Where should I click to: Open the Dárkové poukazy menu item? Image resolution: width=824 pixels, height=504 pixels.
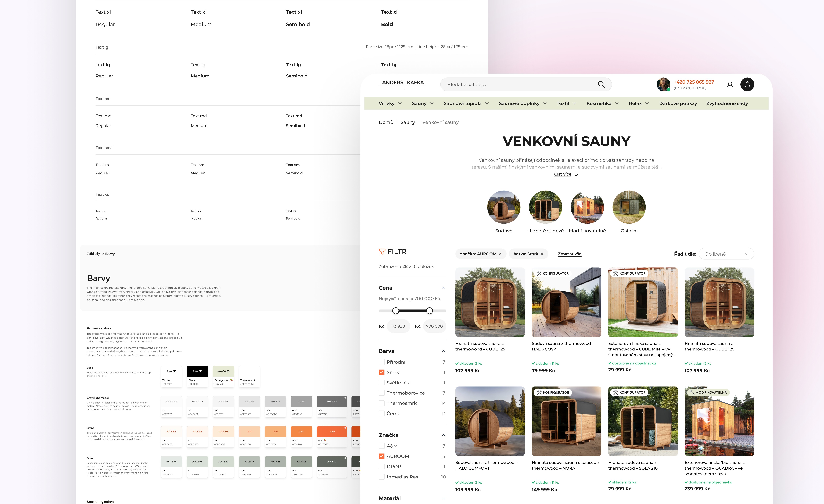[x=678, y=103]
